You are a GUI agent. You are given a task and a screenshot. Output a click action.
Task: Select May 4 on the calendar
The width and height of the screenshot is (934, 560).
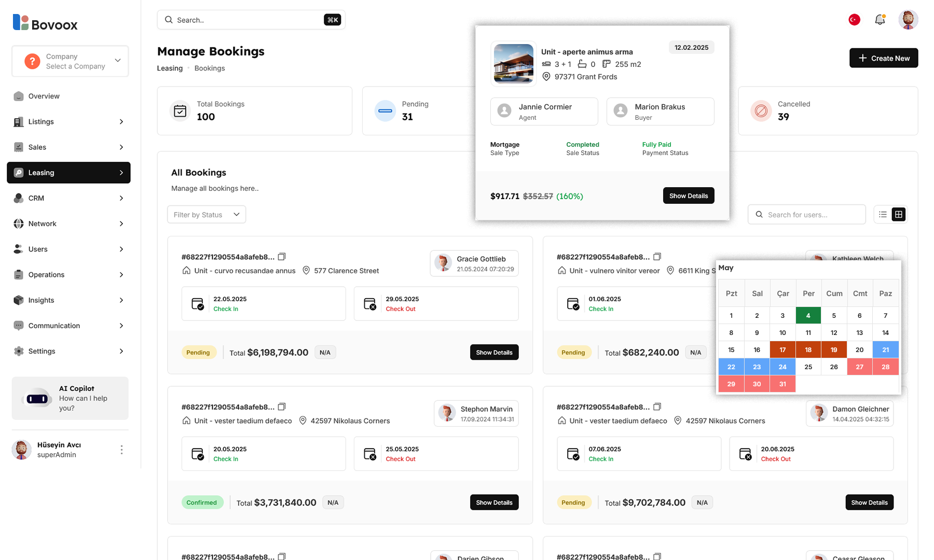[x=808, y=315]
